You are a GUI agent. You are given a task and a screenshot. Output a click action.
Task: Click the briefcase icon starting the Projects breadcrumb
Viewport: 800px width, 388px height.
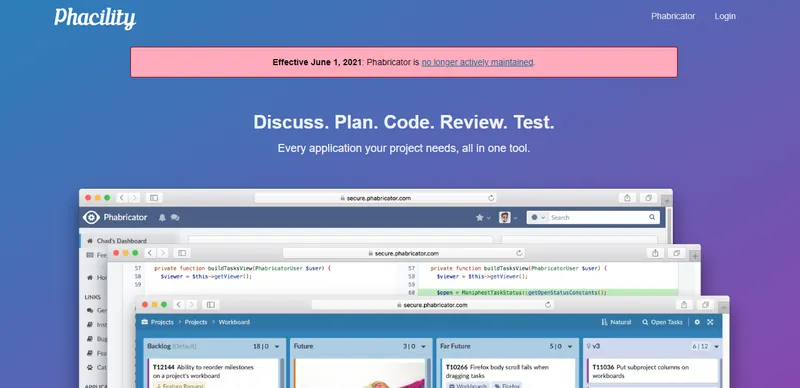(144, 322)
